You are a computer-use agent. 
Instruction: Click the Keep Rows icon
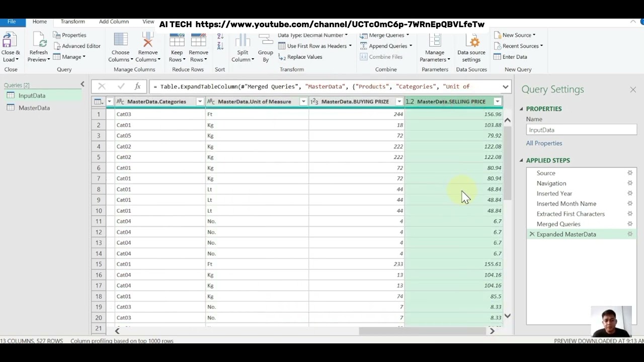point(177,40)
